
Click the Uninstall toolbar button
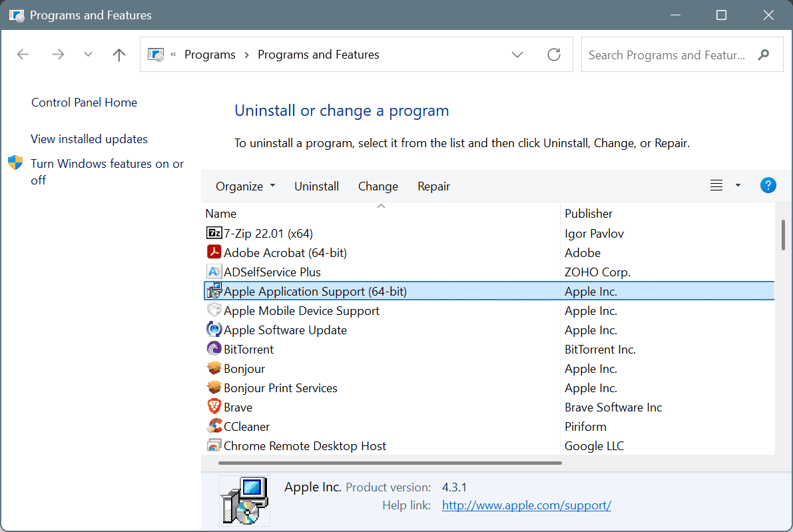click(316, 186)
